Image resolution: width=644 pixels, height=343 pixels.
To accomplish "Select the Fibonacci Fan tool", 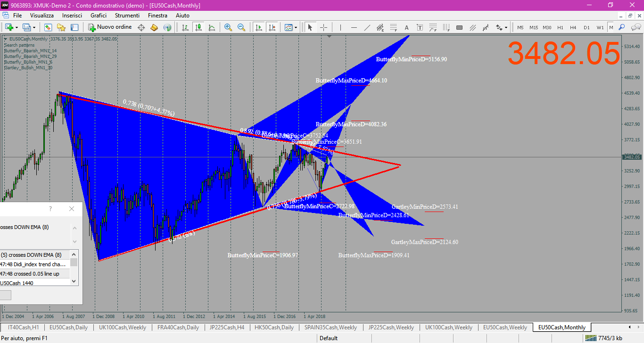I will (433, 27).
